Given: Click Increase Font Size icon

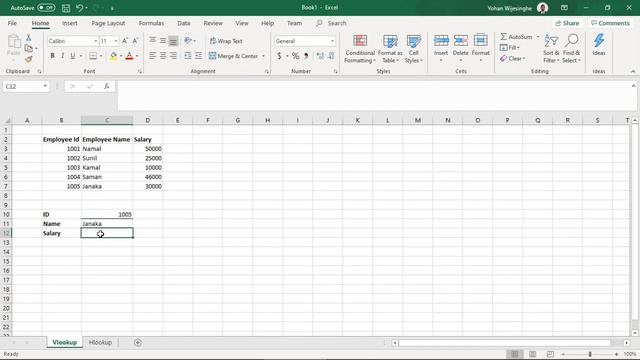Looking at the screenshot, I should (x=125, y=41).
